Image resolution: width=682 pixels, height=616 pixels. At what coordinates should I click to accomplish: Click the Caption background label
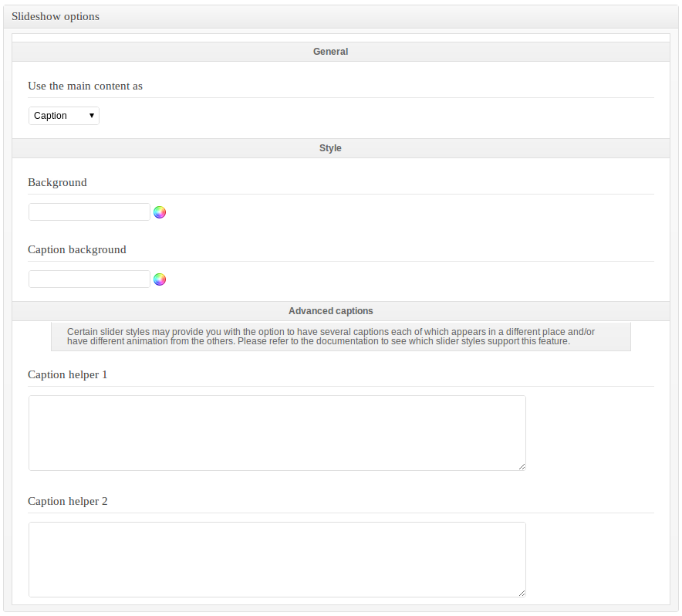pyautogui.click(x=76, y=250)
